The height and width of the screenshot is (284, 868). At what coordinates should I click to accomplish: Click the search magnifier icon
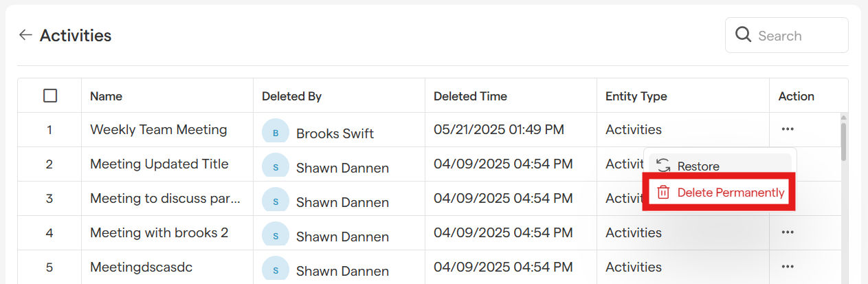point(743,35)
